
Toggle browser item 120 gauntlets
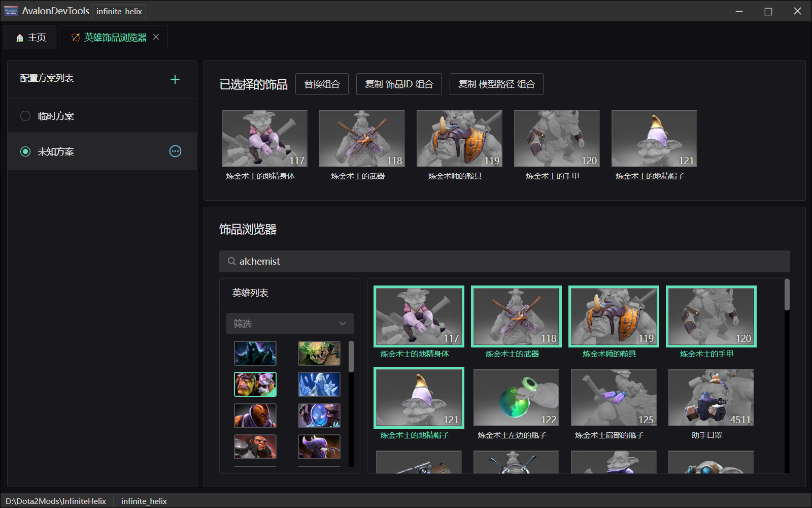click(x=711, y=316)
